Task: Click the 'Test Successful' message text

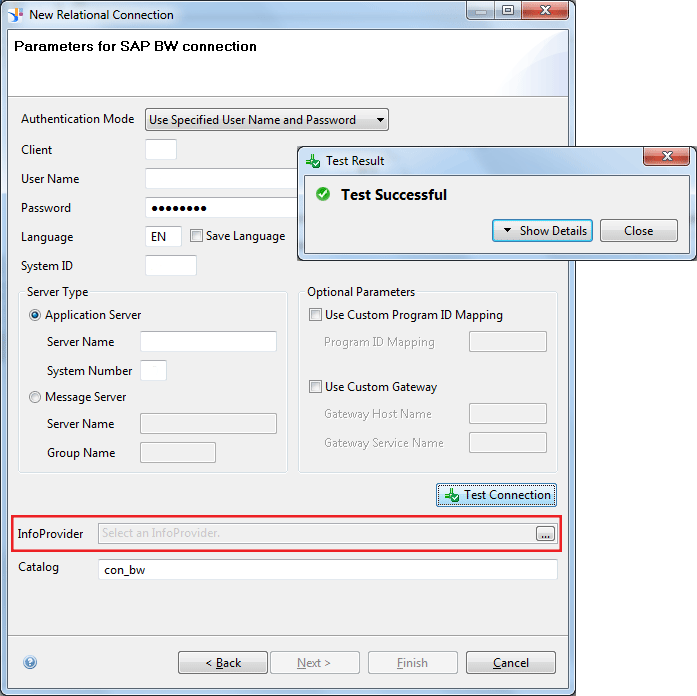Action: pyautogui.click(x=394, y=195)
